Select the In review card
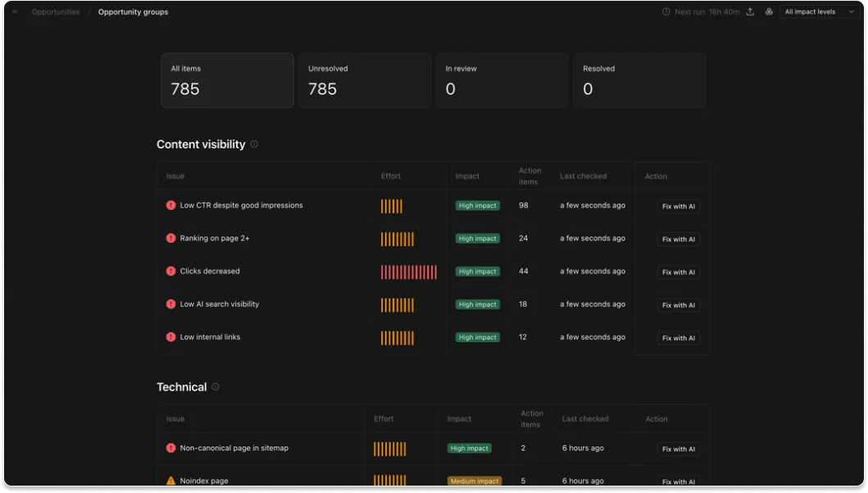Image resolution: width=868 pixels, height=493 pixels. (x=502, y=80)
